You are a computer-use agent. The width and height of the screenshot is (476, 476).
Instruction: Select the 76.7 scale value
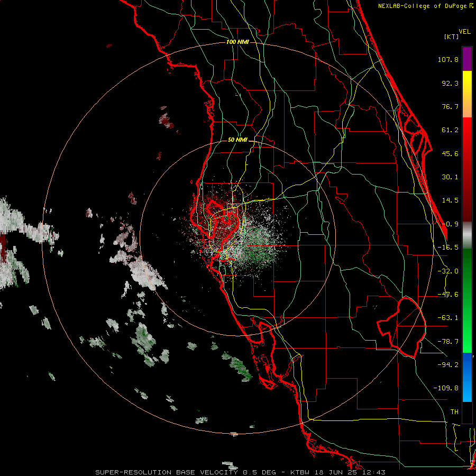450,106
